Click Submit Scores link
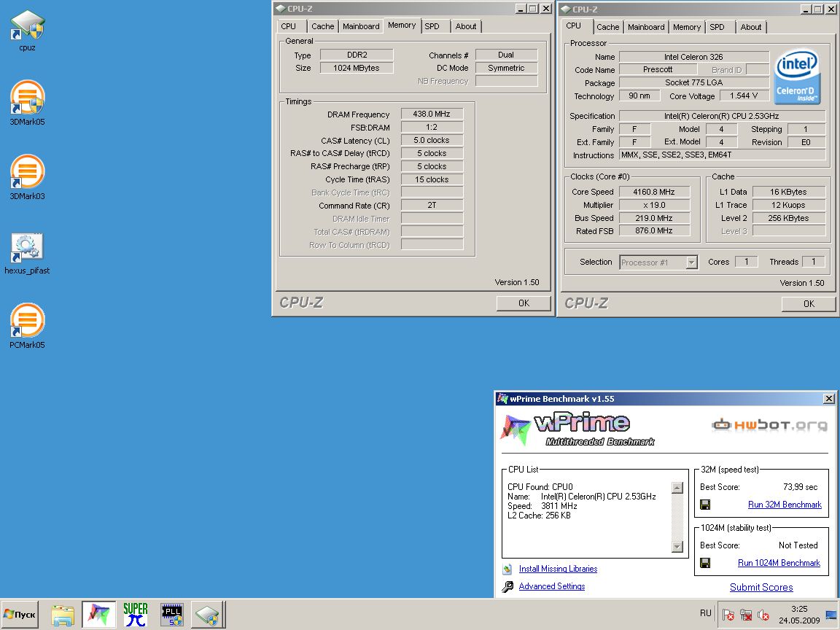This screenshot has height=630, width=840. tap(761, 587)
